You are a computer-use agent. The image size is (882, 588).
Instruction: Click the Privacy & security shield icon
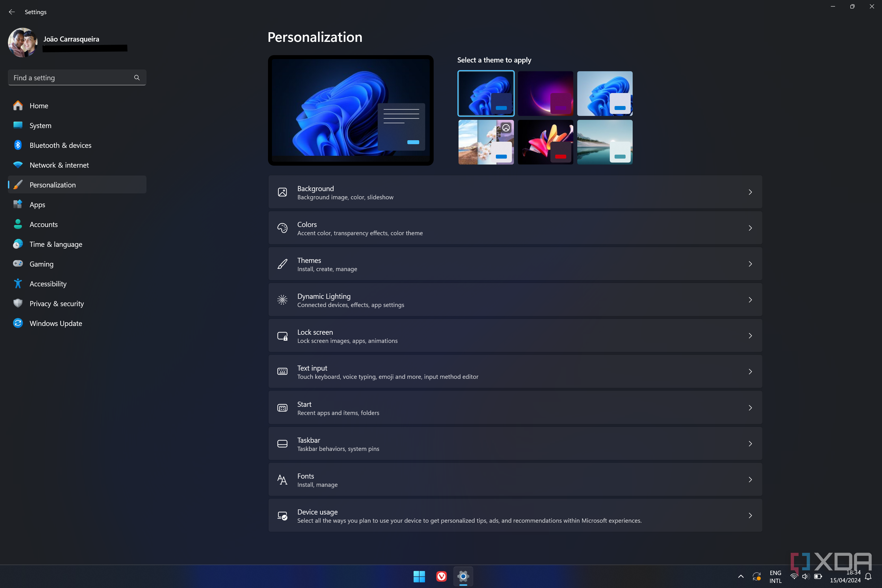point(18,303)
